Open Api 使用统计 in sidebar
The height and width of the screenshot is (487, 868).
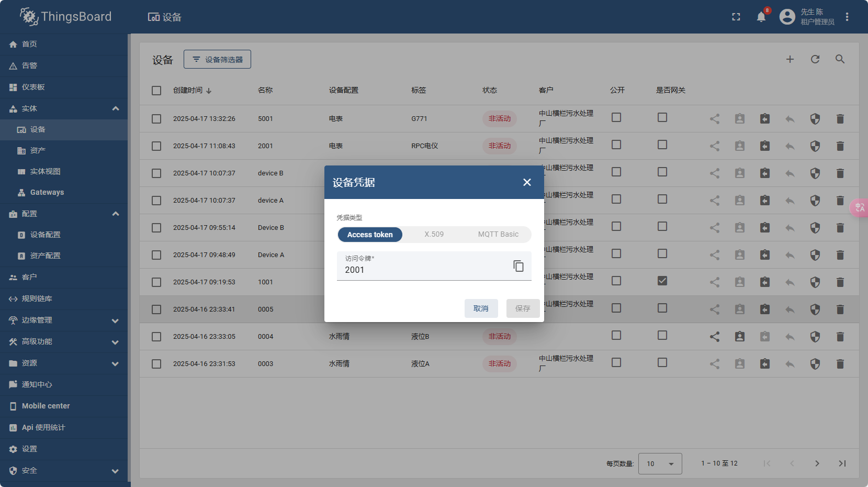(x=64, y=427)
